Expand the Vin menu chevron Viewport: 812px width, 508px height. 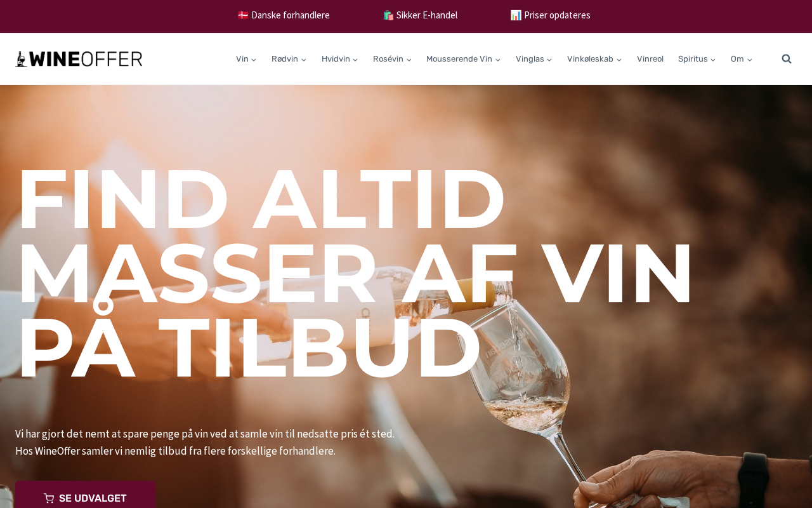(x=254, y=60)
